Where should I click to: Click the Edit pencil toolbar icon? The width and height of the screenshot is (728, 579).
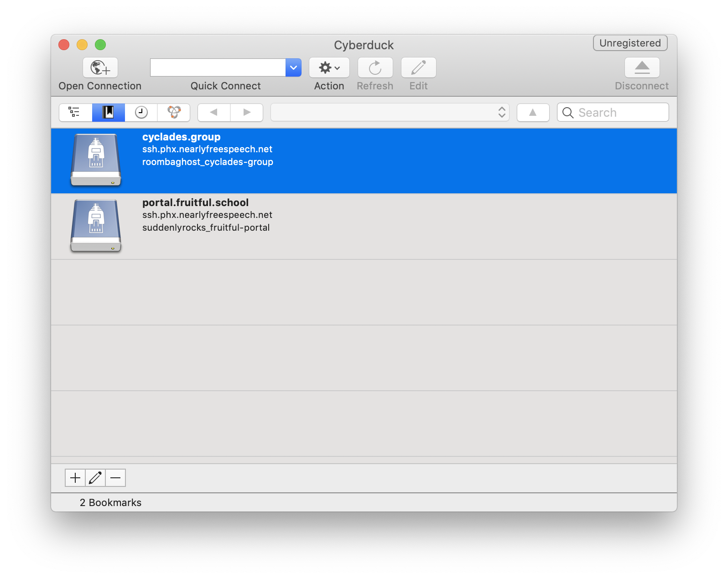point(418,68)
